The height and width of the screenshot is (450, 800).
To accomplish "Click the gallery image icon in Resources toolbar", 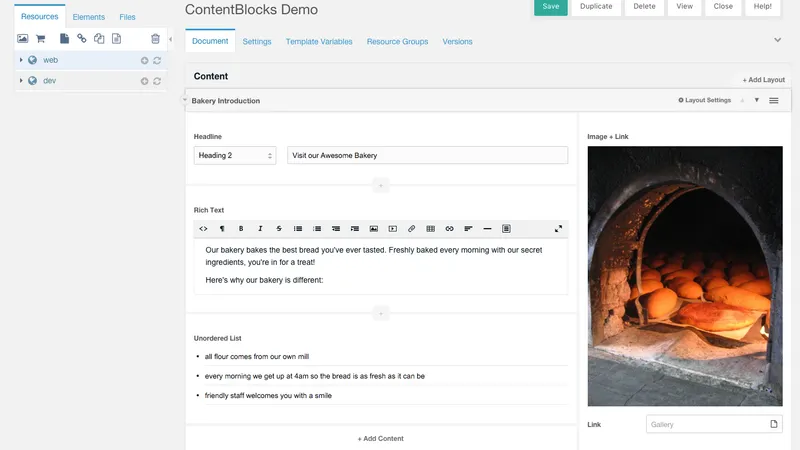I will [x=22, y=38].
